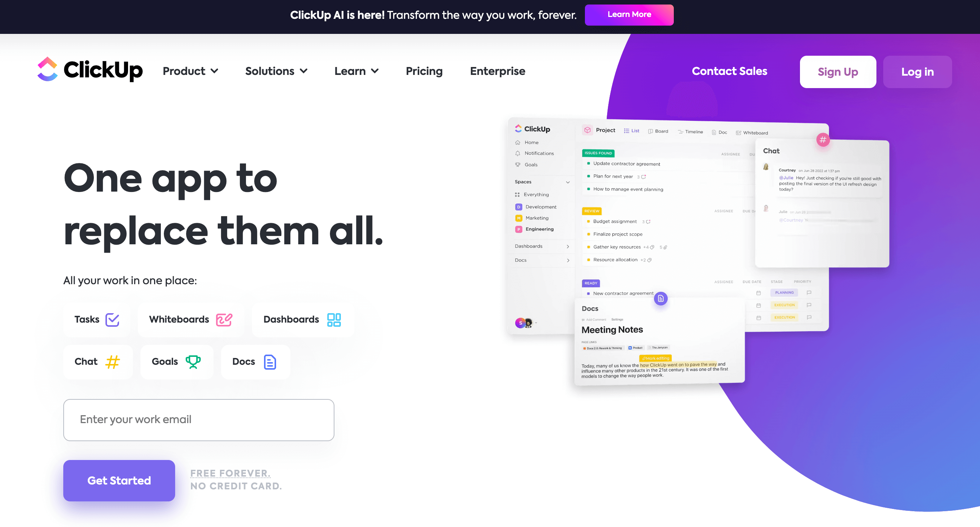
Task: Click the work email input field
Action: [198, 419]
